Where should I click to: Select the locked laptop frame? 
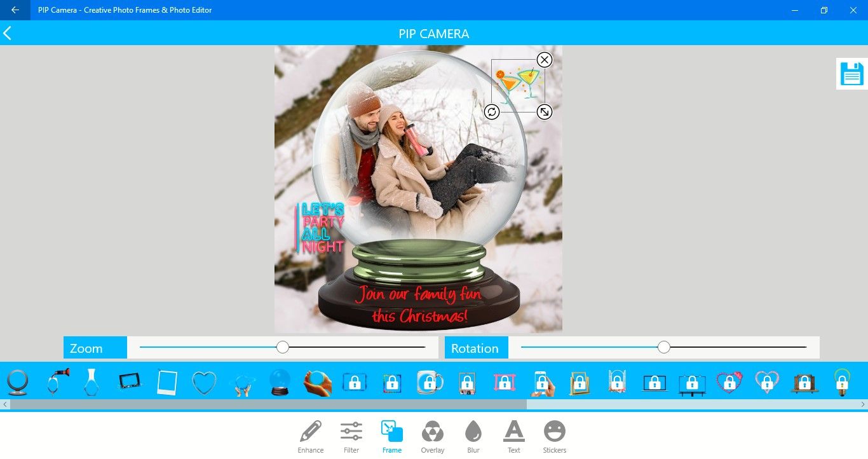(x=654, y=383)
